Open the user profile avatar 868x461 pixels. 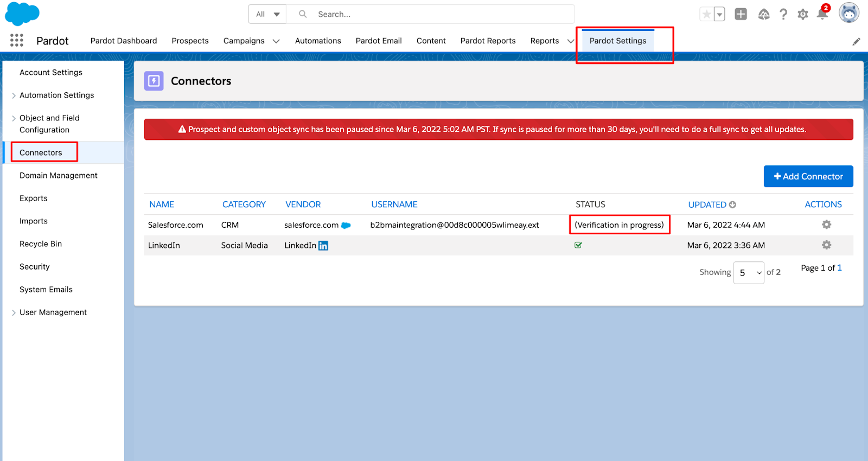[x=849, y=13]
